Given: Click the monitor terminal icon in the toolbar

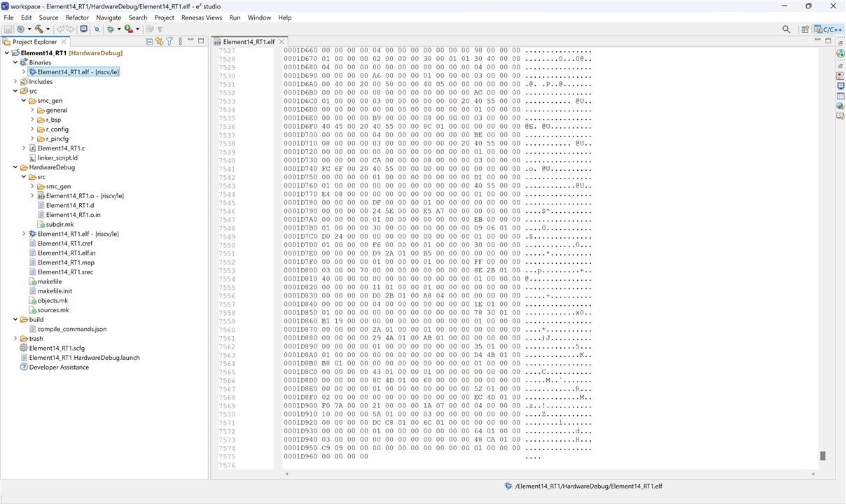Looking at the screenshot, I should pyautogui.click(x=84, y=29).
